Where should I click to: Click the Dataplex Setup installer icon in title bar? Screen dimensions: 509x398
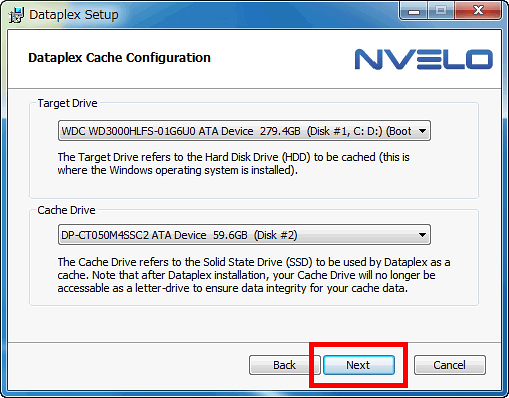tap(16, 15)
